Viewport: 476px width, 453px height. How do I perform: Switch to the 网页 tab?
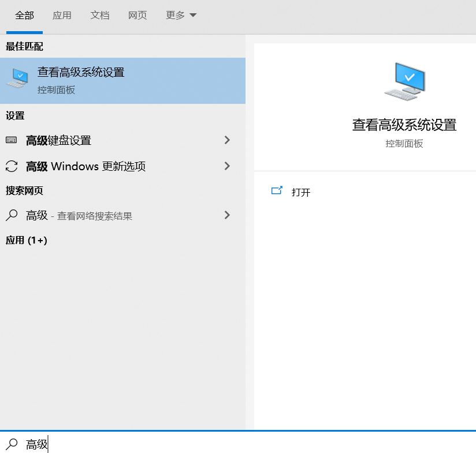coord(137,16)
